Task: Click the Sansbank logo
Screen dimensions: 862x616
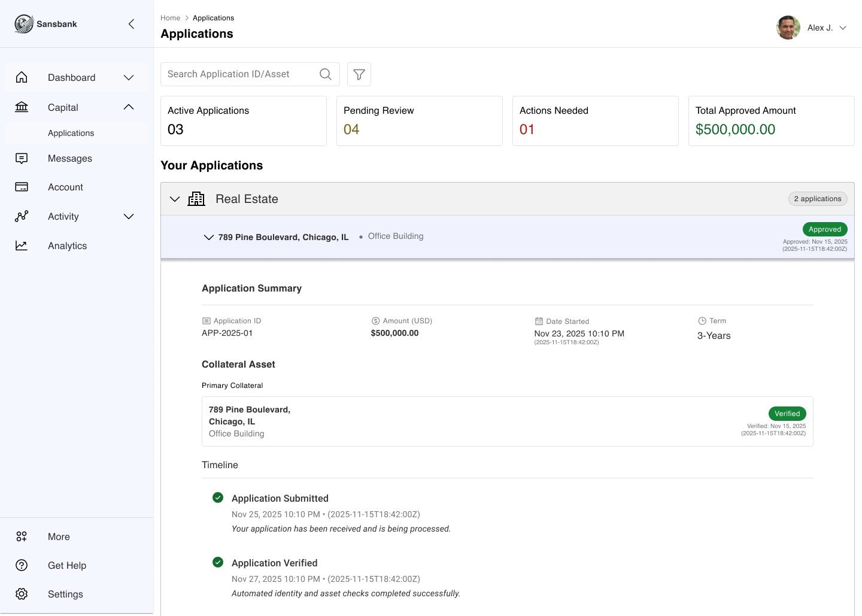Action: (x=24, y=24)
